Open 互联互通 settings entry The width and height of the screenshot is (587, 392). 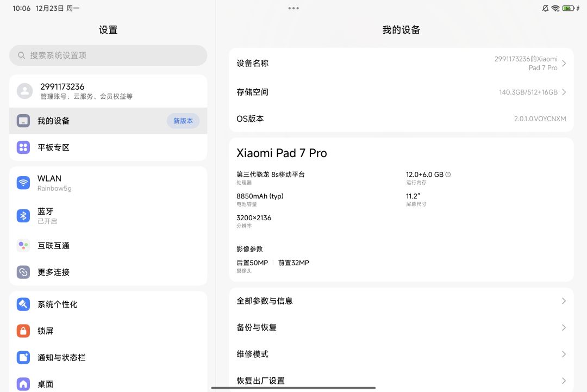[108, 246]
